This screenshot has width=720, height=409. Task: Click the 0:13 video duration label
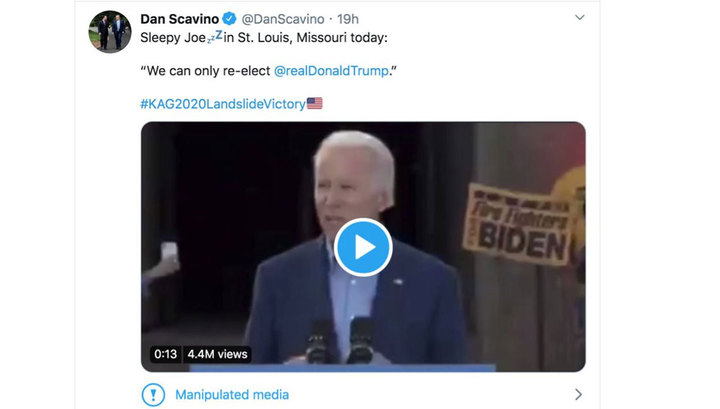pos(165,354)
